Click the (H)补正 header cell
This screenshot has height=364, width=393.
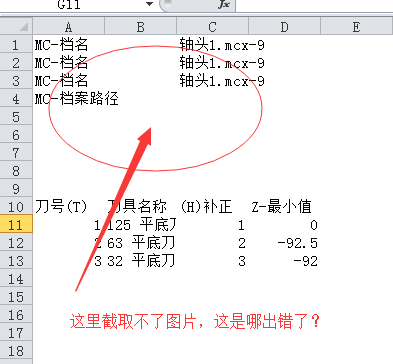[213, 207]
